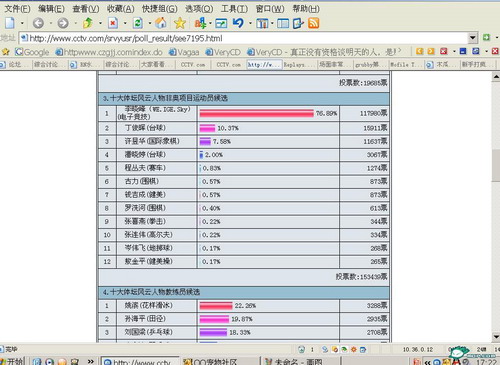Image resolution: width=500 pixels, height=365 pixels.
Task: Click the blue undo arrow icon
Action: (x=238, y=23)
